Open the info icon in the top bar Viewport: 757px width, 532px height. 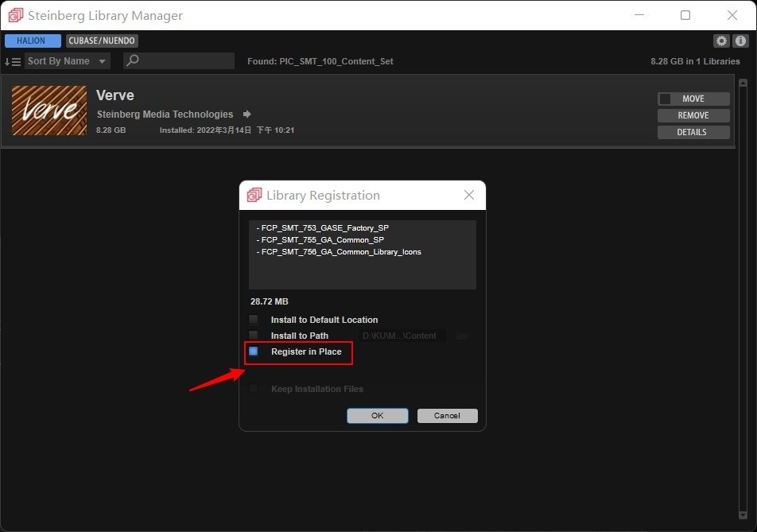(740, 41)
